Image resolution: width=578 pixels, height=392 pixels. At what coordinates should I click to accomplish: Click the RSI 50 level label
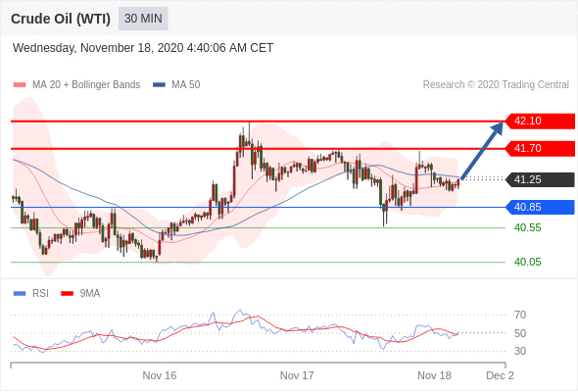point(520,333)
